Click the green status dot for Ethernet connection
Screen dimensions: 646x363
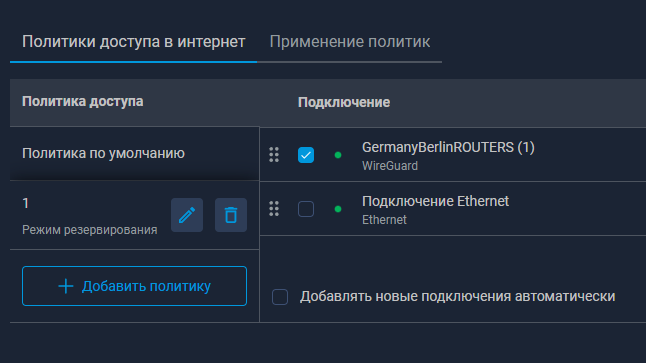point(338,209)
